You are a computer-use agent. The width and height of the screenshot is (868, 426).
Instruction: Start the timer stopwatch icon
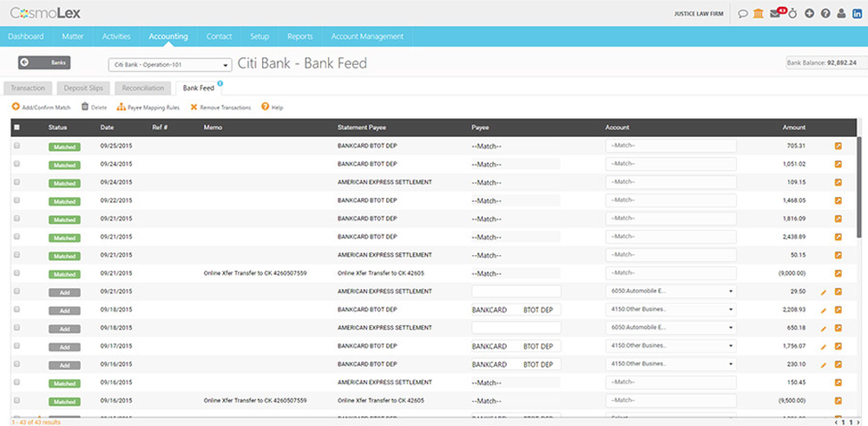click(792, 14)
